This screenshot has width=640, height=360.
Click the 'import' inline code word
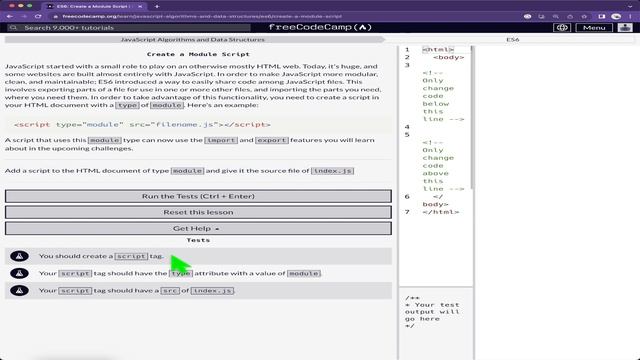(x=221, y=140)
